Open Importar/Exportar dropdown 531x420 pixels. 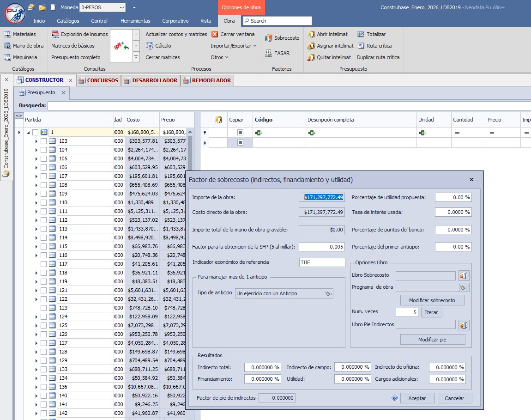coord(234,46)
